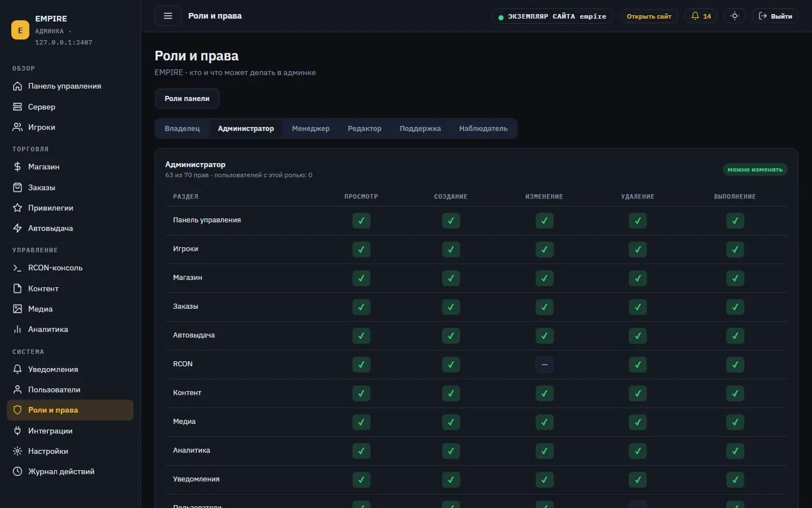
Task: Open Интеграции plug icon
Action: (17, 431)
